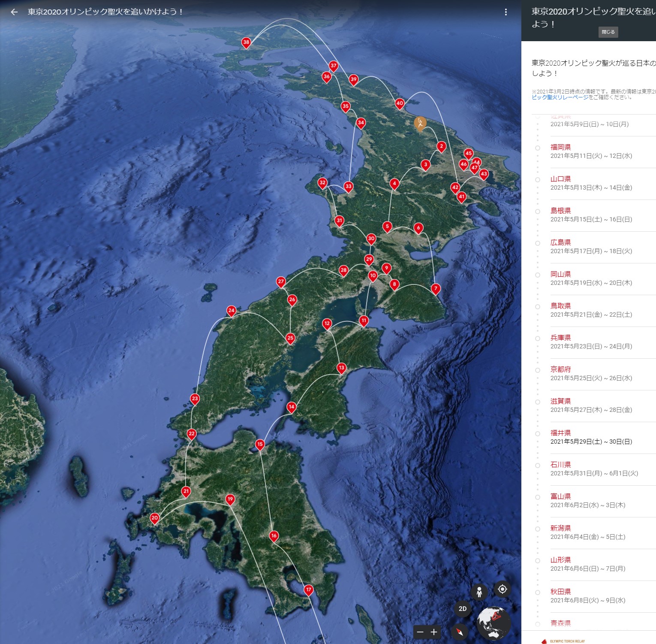Open Street View pegman
This screenshot has height=644, width=656.
[479, 592]
